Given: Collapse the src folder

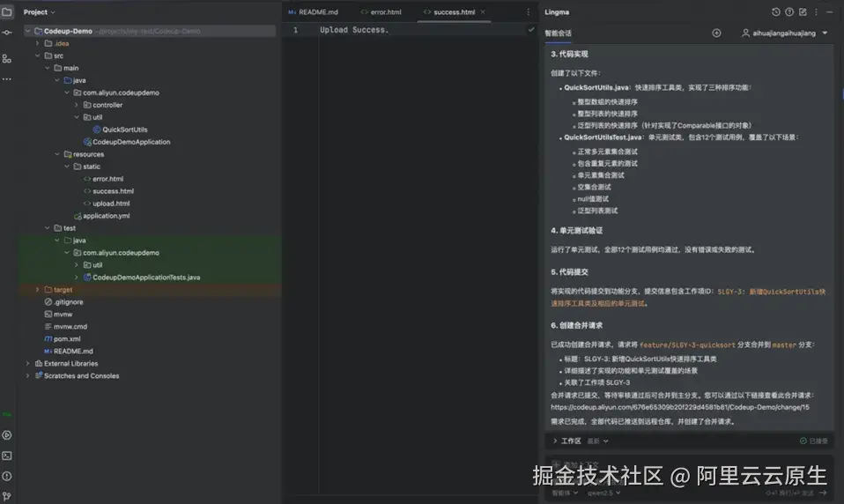Looking at the screenshot, I should pyautogui.click(x=37, y=56).
